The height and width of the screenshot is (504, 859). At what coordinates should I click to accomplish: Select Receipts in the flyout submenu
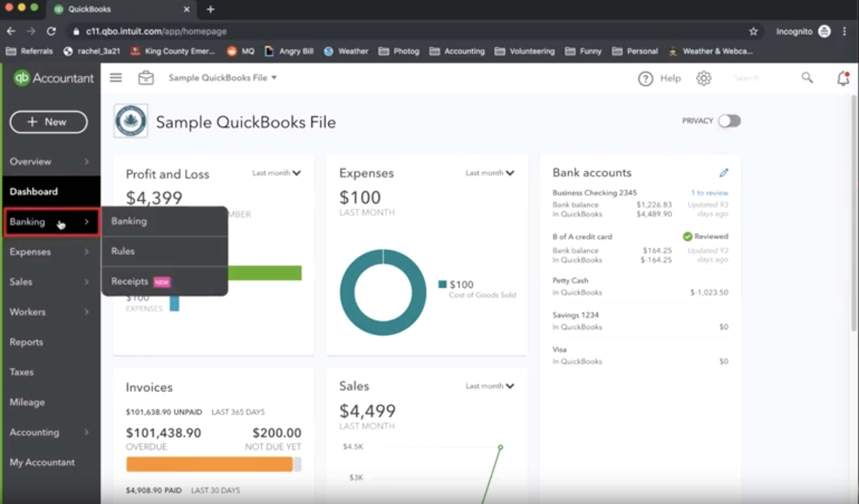(x=165, y=281)
